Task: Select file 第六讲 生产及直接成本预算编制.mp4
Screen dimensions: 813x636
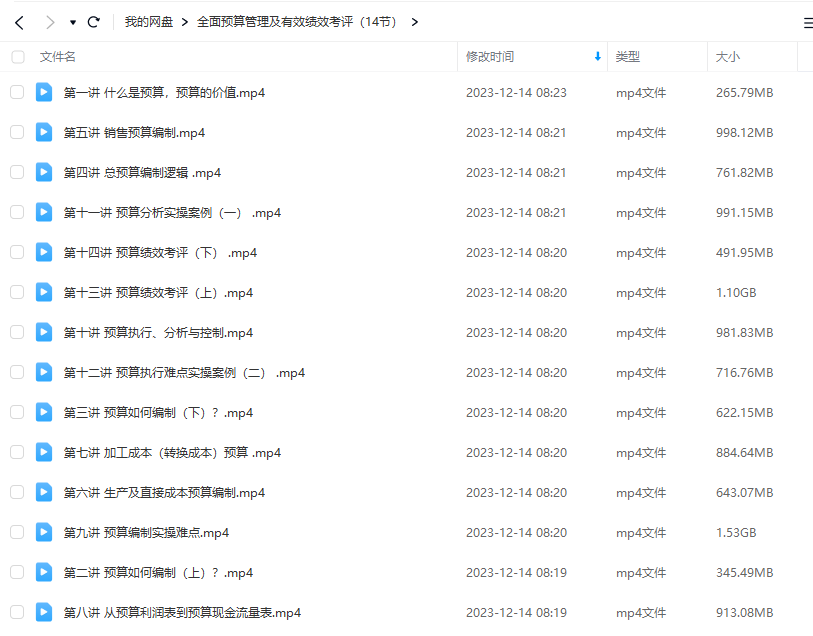Action: (x=164, y=493)
